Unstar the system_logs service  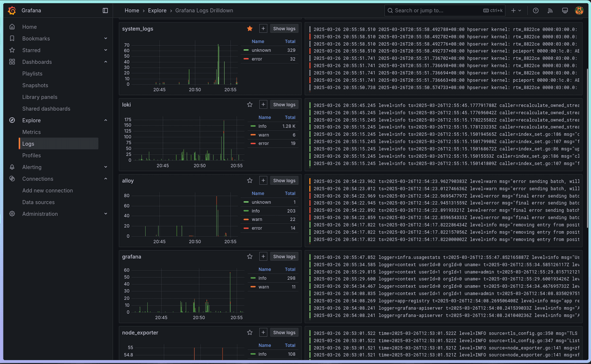click(x=250, y=29)
